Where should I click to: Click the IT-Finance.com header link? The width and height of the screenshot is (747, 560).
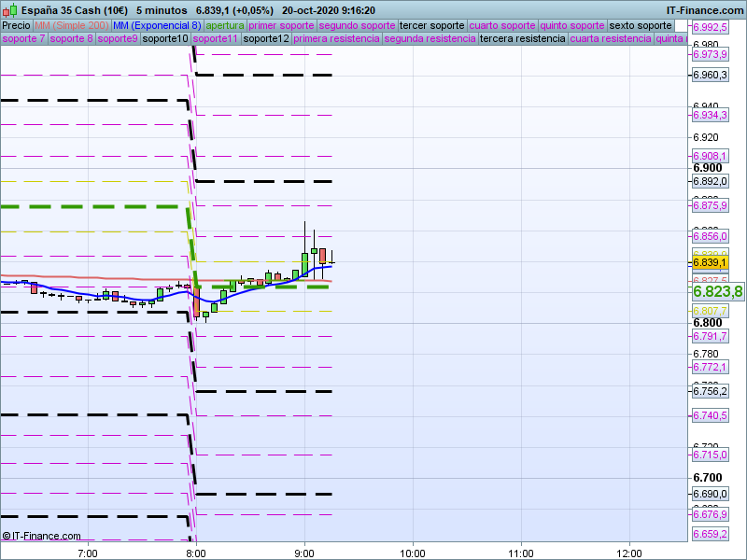click(705, 10)
